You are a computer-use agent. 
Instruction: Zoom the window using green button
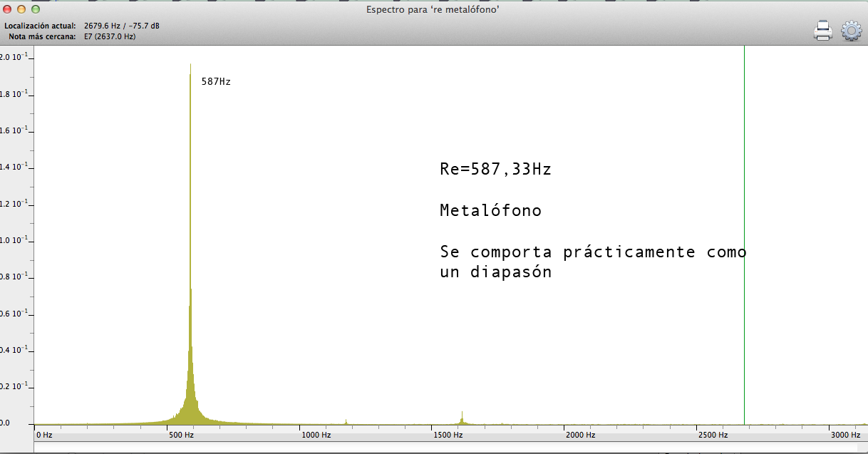(x=35, y=9)
